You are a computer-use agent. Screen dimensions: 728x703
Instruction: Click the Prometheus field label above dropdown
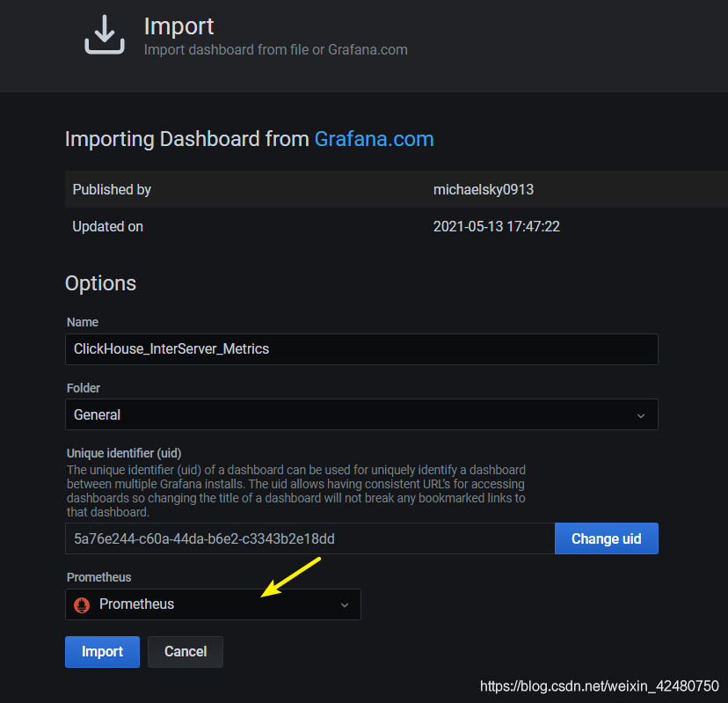pyautogui.click(x=98, y=577)
